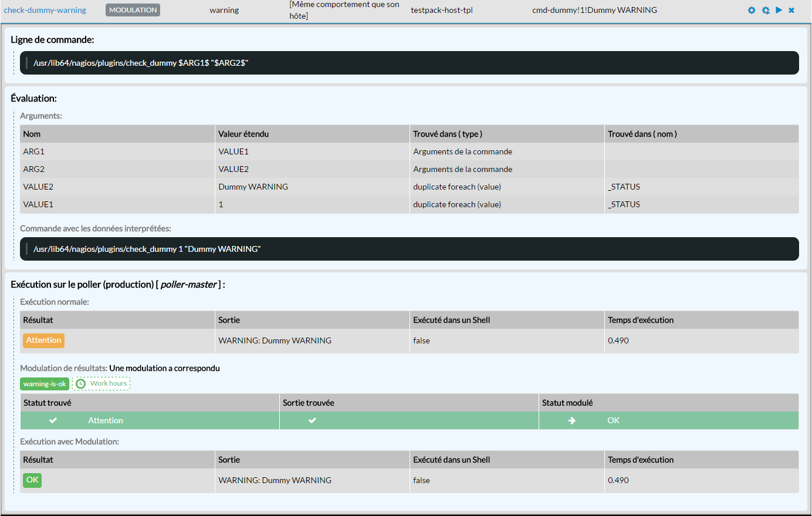Viewport: 812px width, 516px height.
Task: Click the warning-is-ok modulation tag
Action: [x=45, y=384]
